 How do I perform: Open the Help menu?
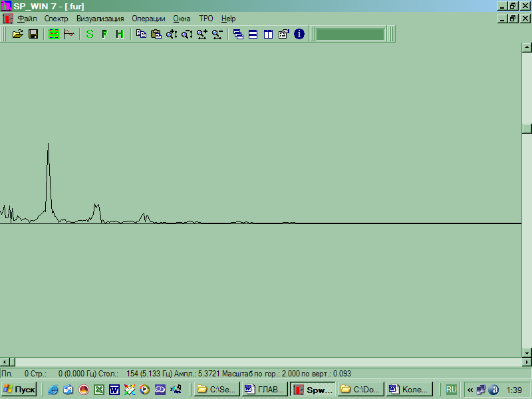tap(228, 19)
